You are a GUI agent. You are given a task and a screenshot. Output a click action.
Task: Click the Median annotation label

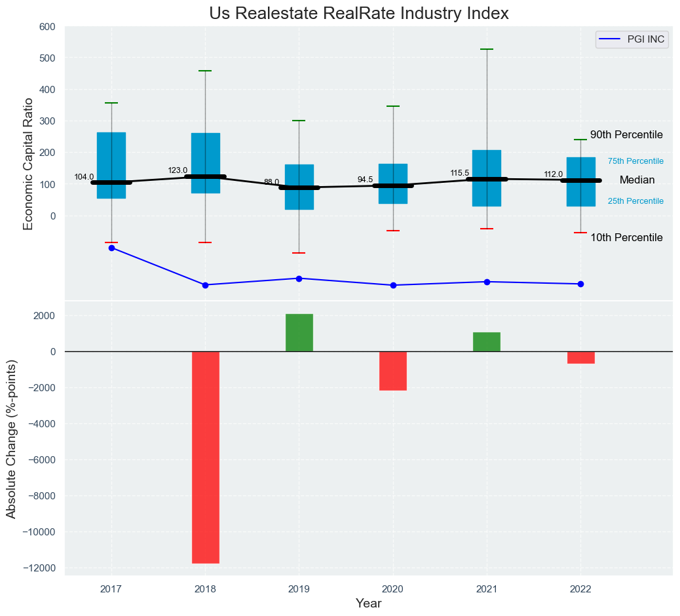(x=637, y=180)
